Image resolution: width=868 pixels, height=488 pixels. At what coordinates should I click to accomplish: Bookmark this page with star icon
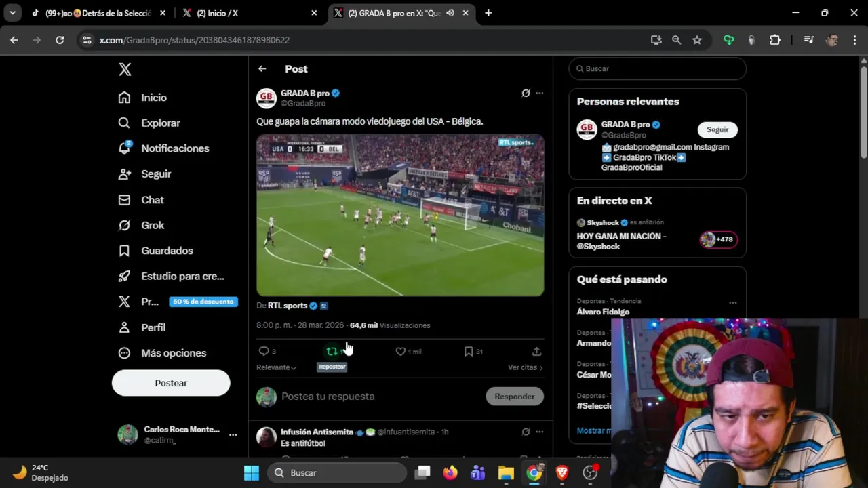pyautogui.click(x=697, y=40)
